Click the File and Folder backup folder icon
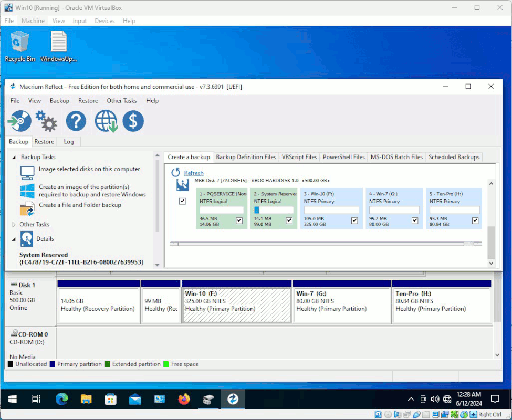 [x=27, y=209]
